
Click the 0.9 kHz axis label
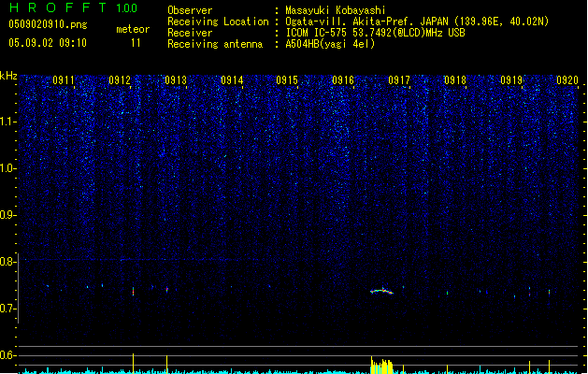(x=8, y=215)
